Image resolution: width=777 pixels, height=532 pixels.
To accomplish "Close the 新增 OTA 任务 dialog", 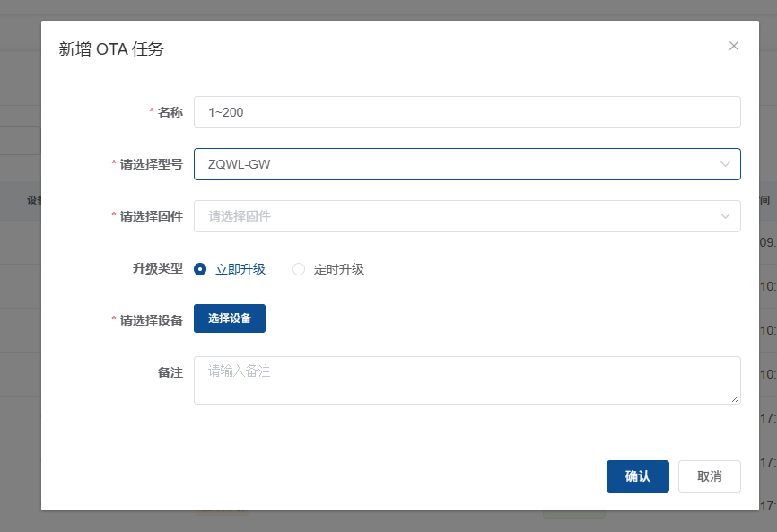I will 734,46.
